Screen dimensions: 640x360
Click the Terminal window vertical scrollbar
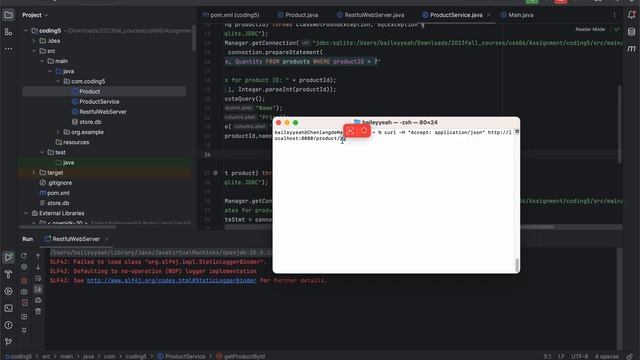(517, 265)
